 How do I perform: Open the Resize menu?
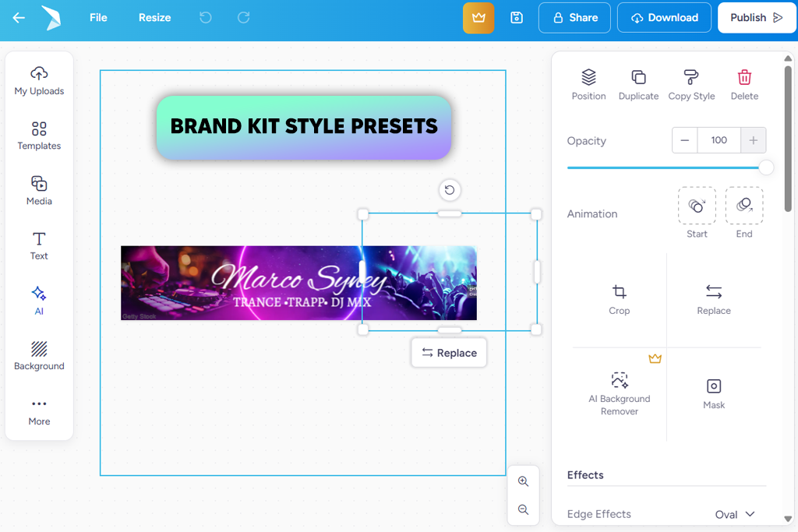click(x=155, y=18)
